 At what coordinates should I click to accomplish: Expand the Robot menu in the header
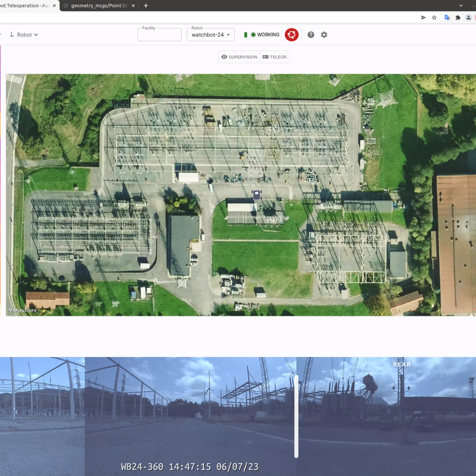[24, 35]
